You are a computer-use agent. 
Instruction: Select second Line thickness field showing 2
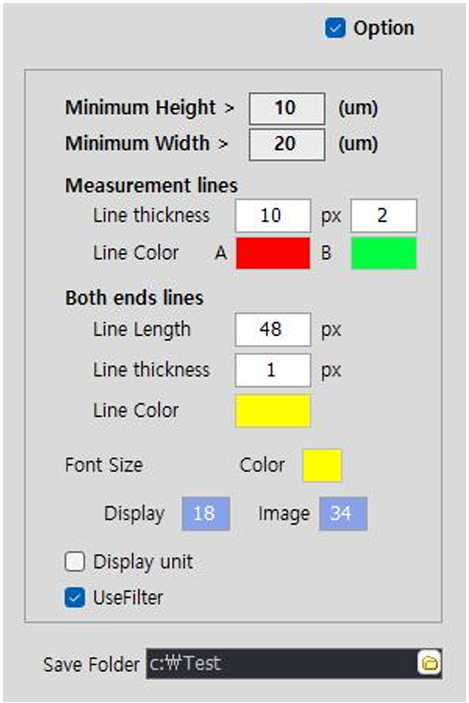click(x=383, y=216)
